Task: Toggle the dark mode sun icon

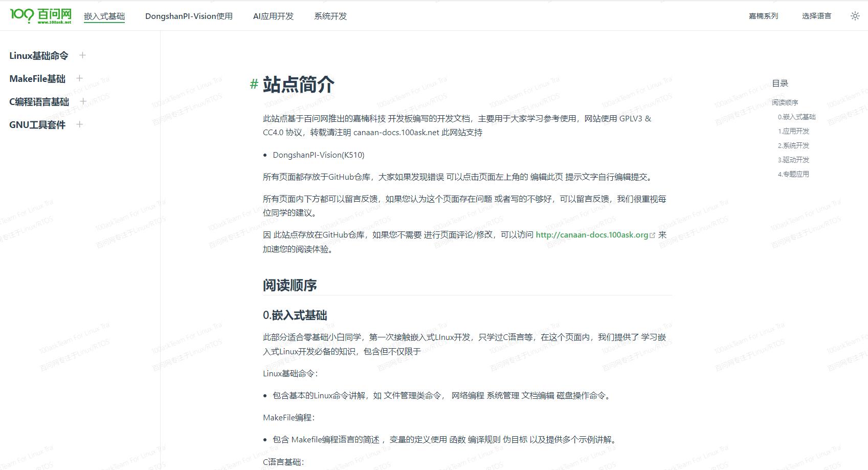Action: click(x=855, y=16)
